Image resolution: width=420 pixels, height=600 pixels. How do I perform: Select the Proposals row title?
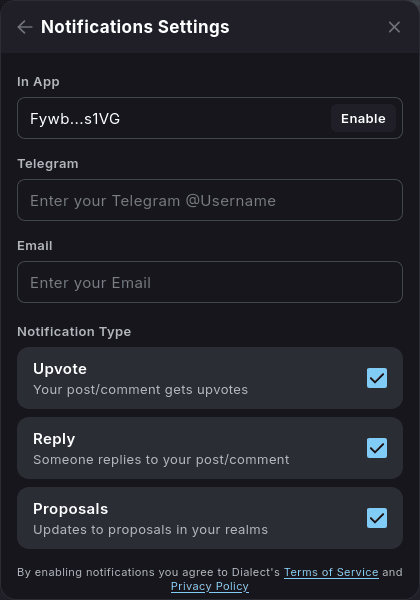tap(71, 509)
